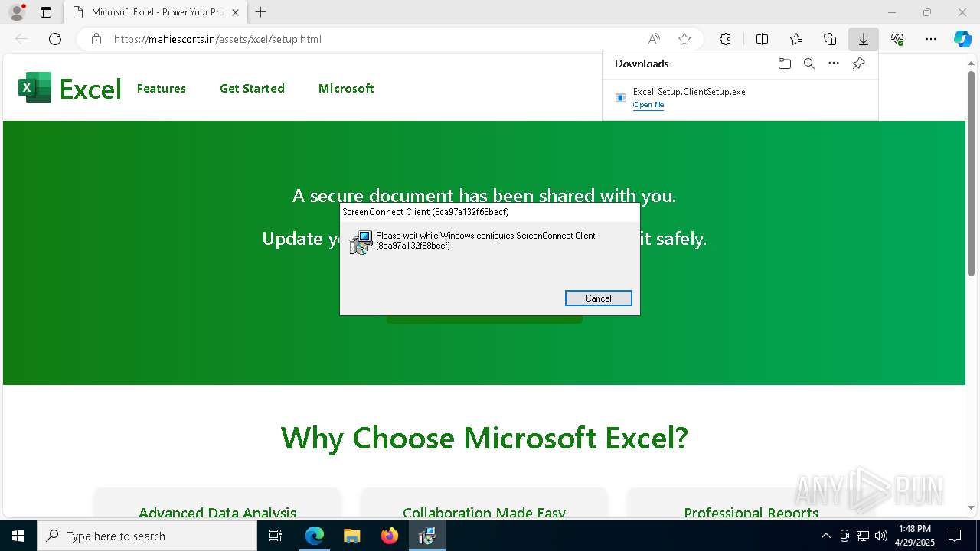Open Browser essentials heart icon
The width and height of the screenshot is (980, 551).
[x=897, y=39]
